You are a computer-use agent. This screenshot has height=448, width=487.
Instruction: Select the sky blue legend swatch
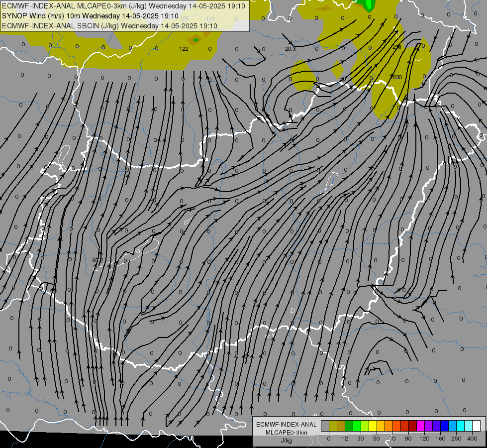pos(453,426)
